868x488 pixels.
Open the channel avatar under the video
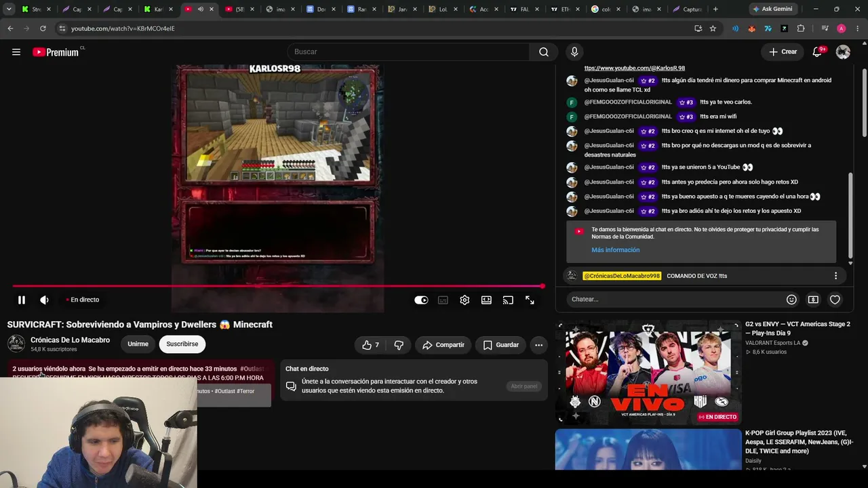(16, 344)
